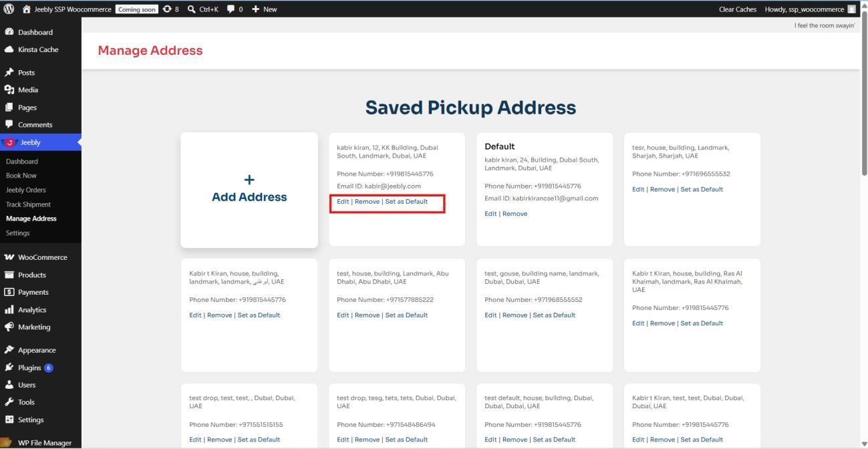This screenshot has height=449, width=868.
Task: Click the plus New icon in admin bar
Action: 255,9
